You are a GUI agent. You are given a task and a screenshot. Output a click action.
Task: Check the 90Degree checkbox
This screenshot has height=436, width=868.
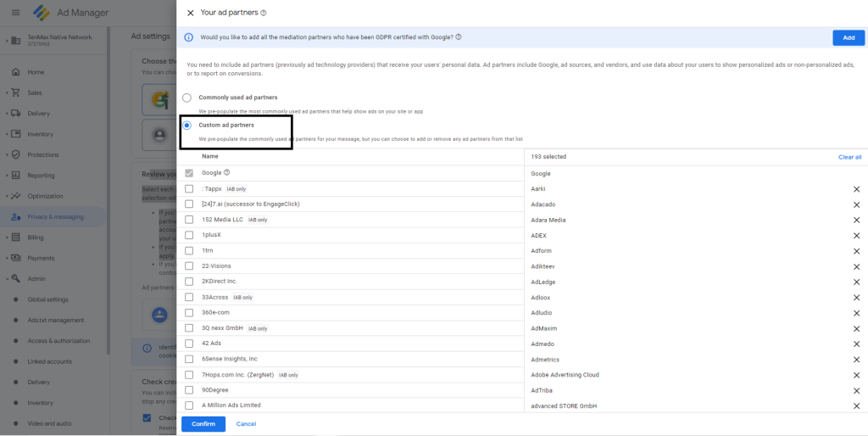point(189,390)
